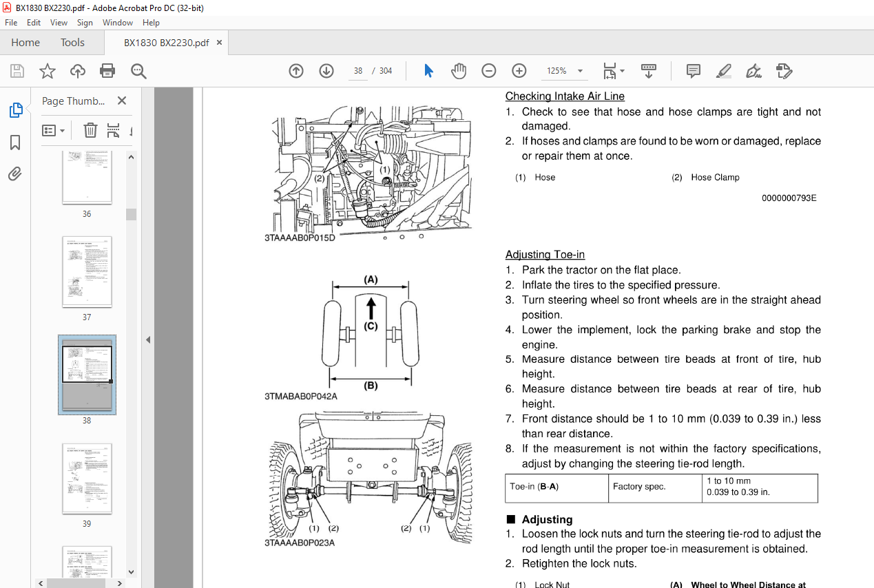The height and width of the screenshot is (588, 874).
Task: Select page 37 thumbnail
Action: click(x=87, y=272)
